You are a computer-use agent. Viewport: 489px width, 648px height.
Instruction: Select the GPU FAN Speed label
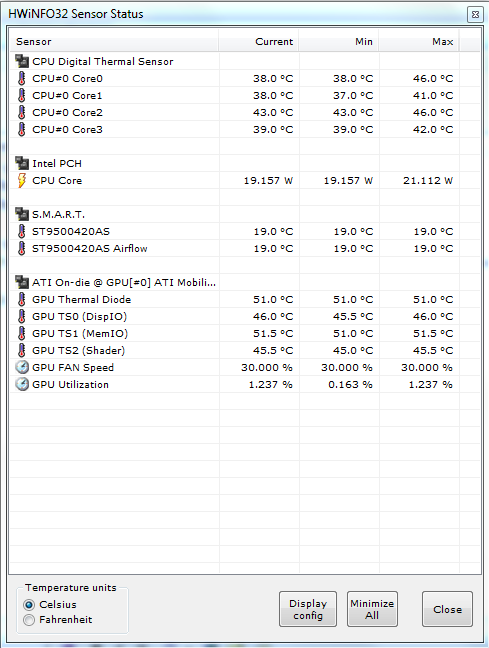73,367
